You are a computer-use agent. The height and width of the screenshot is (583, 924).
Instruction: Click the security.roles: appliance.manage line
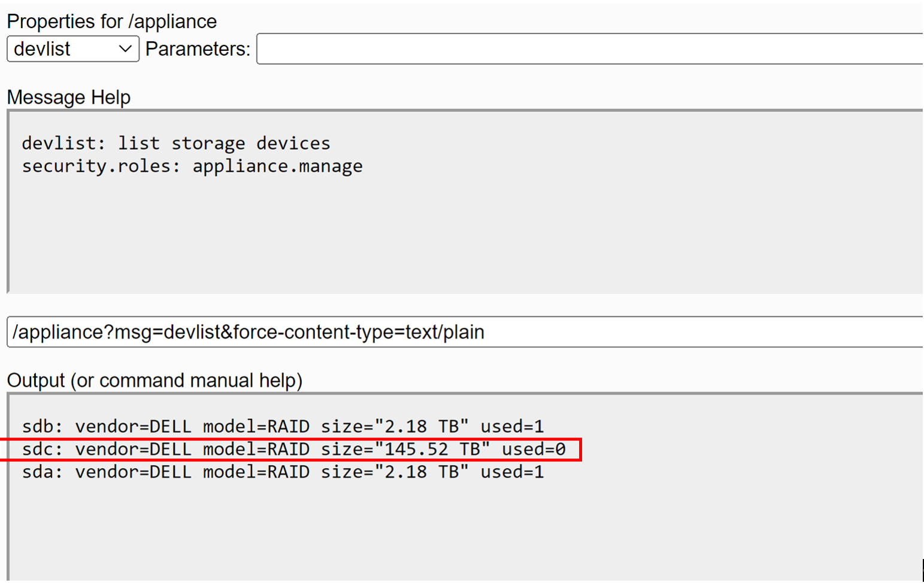pyautogui.click(x=192, y=166)
